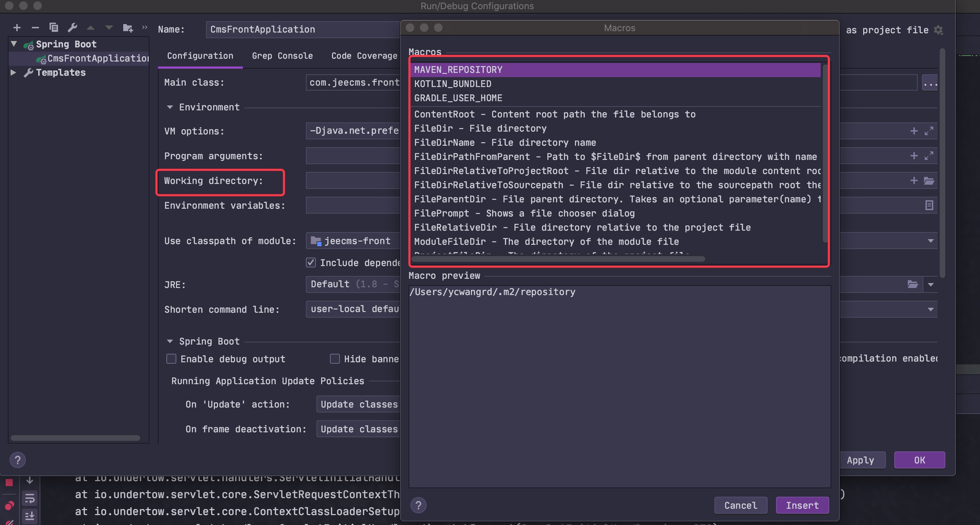
Task: Collapse the Spring Boot tree node
Action: pos(14,44)
